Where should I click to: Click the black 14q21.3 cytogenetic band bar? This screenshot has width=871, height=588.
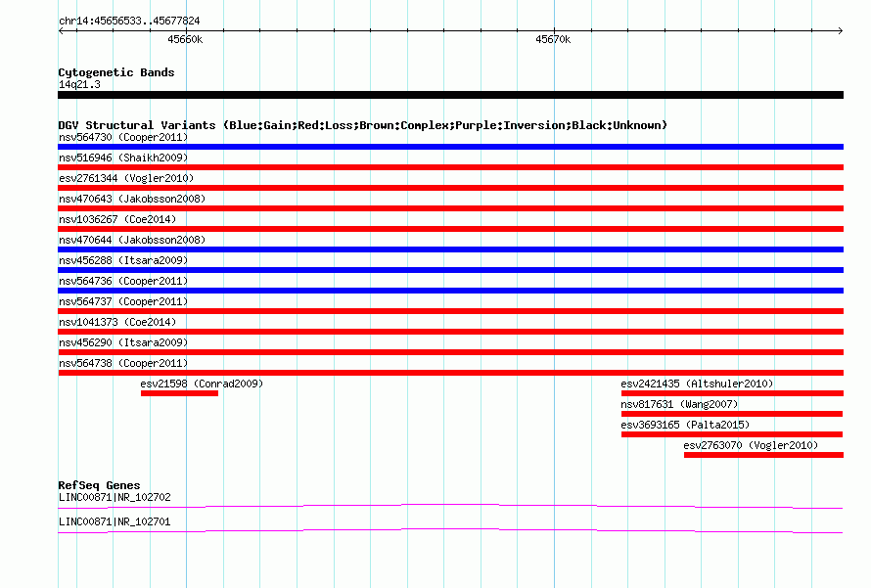pos(450,95)
